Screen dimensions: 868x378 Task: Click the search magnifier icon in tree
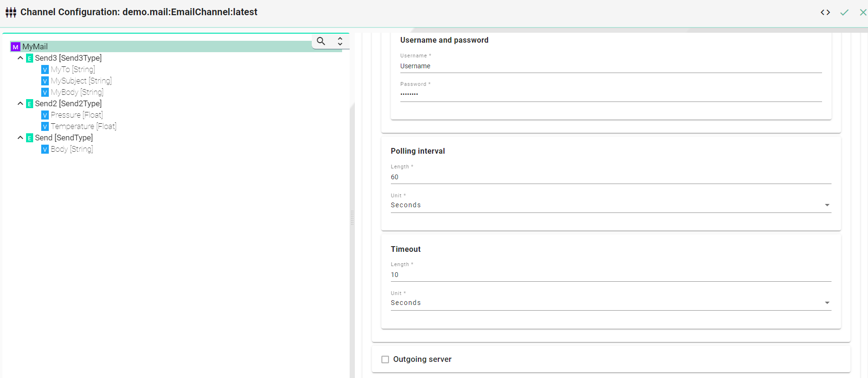coord(321,41)
